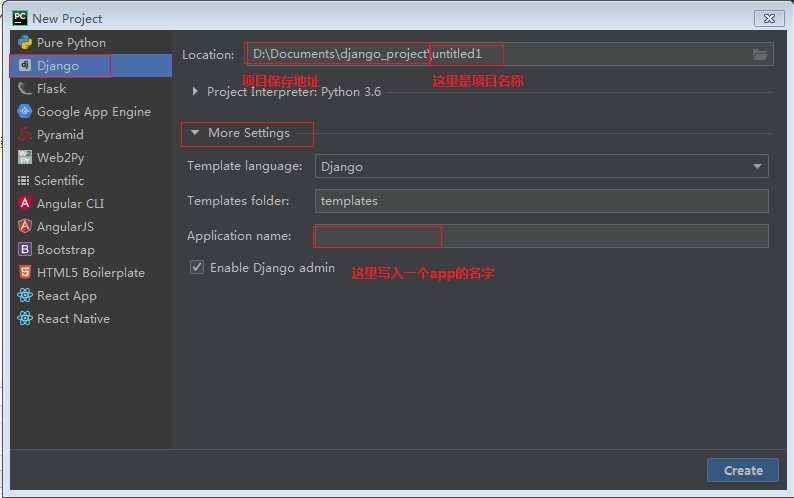
Task: Pick Pyramid project type
Action: pyautogui.click(x=91, y=134)
